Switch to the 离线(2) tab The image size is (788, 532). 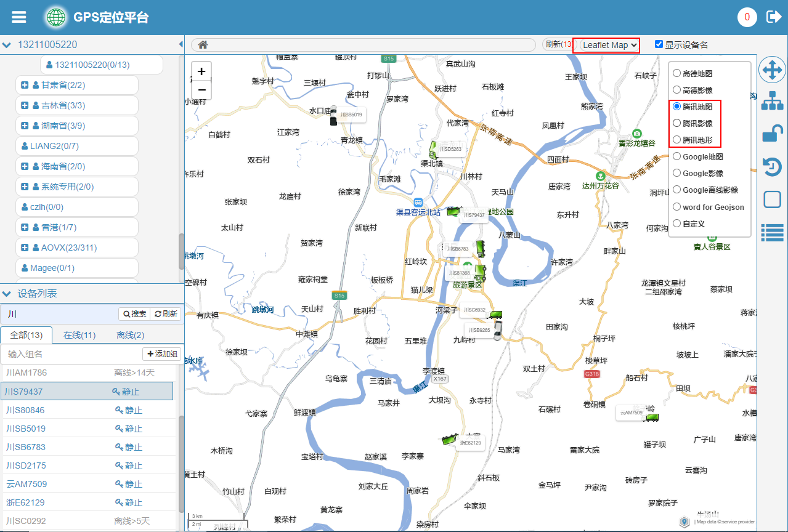(x=130, y=335)
